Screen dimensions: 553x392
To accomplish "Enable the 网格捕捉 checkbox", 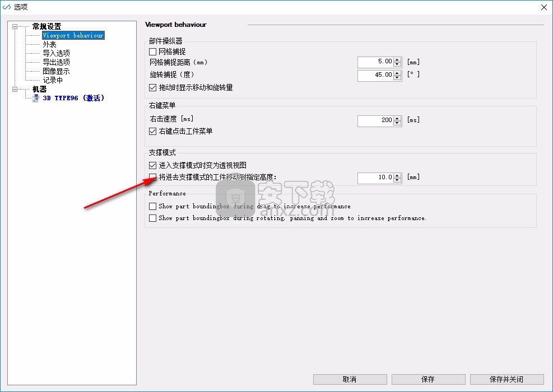I will pyautogui.click(x=152, y=52).
